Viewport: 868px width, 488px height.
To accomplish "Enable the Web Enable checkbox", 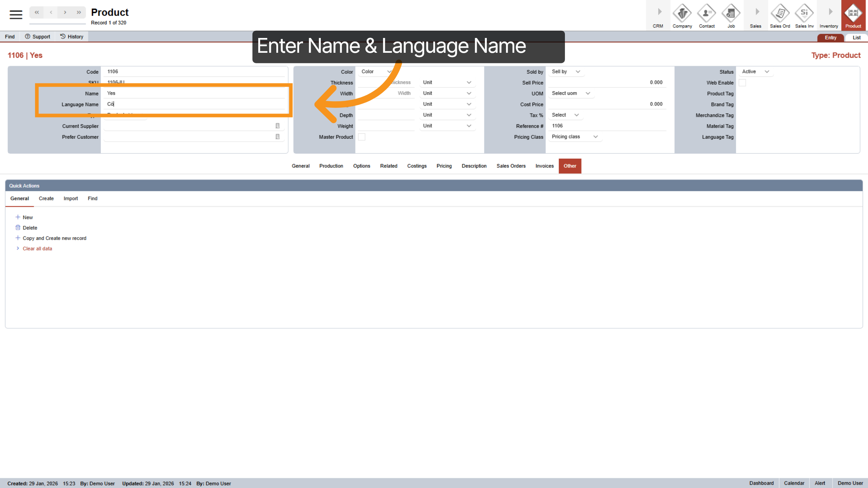I will tap(743, 82).
